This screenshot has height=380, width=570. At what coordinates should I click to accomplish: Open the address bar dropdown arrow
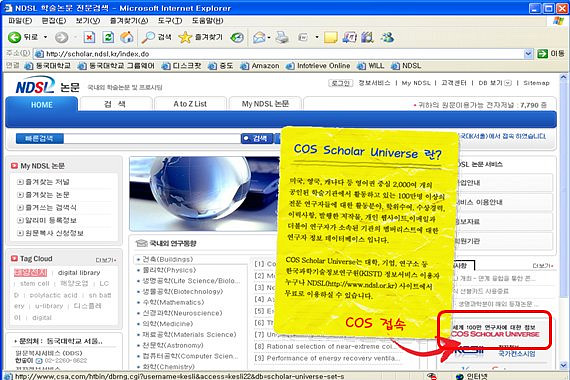(x=528, y=54)
